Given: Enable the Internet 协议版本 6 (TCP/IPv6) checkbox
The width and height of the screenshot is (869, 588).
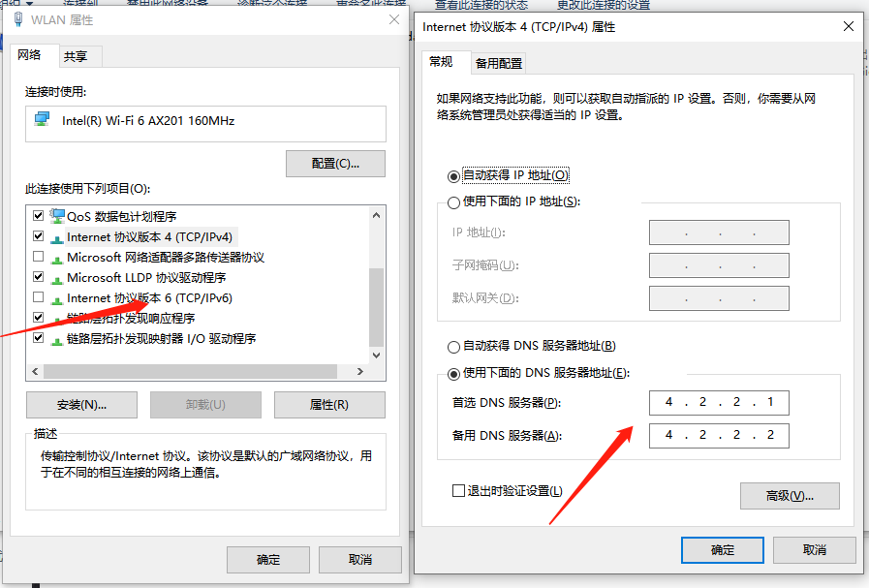Looking at the screenshot, I should 37,297.
